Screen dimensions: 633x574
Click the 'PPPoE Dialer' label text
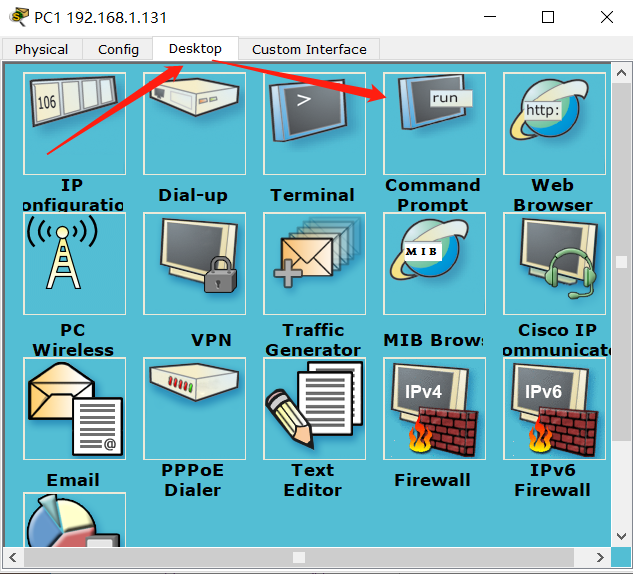point(193,480)
